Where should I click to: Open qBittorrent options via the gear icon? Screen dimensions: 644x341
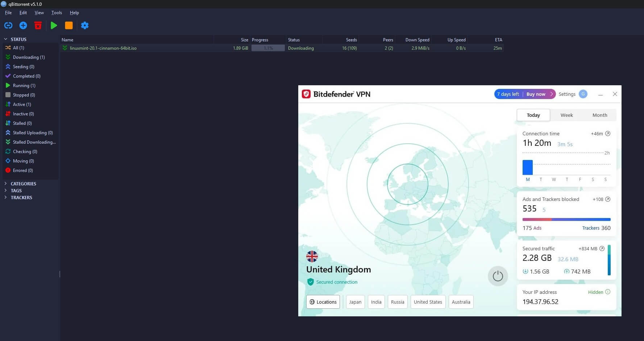click(85, 25)
